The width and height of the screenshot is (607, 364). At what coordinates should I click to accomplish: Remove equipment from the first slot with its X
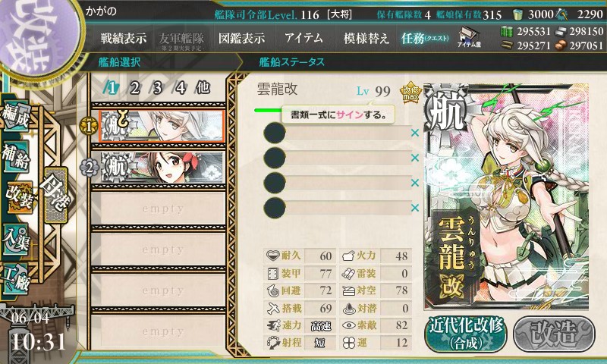point(415,133)
